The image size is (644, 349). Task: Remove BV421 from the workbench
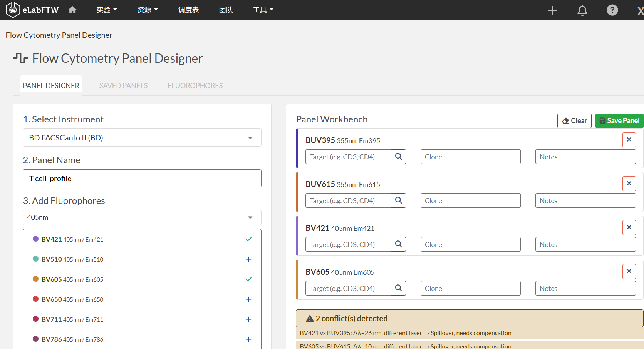(x=629, y=227)
